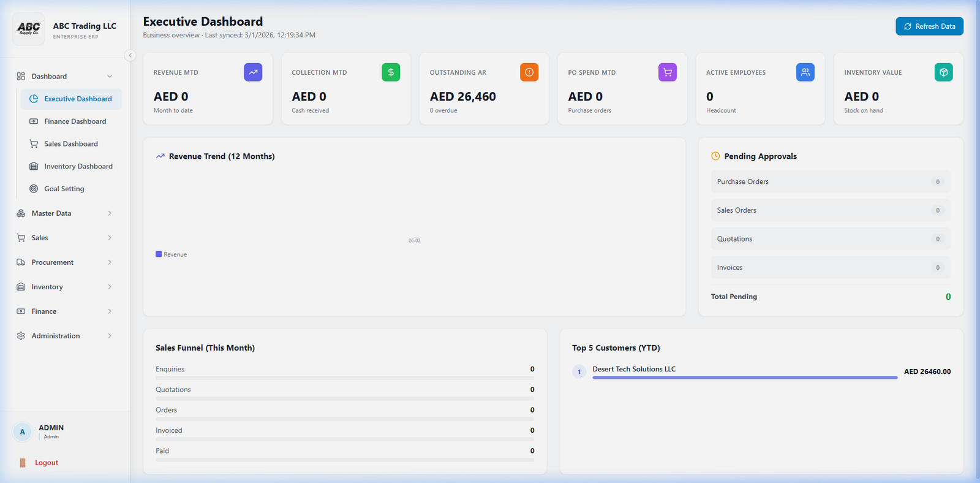Click the Total Pending label

[734, 297]
